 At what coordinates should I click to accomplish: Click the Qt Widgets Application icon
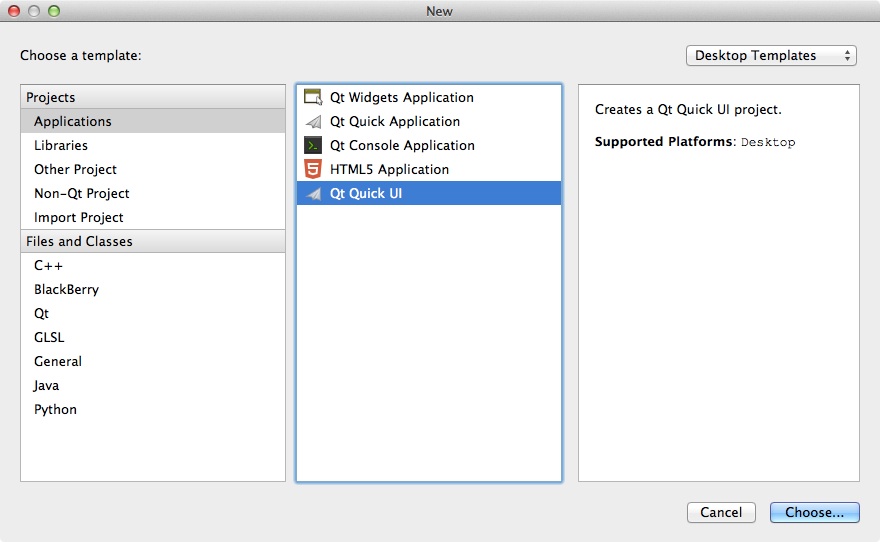click(313, 97)
